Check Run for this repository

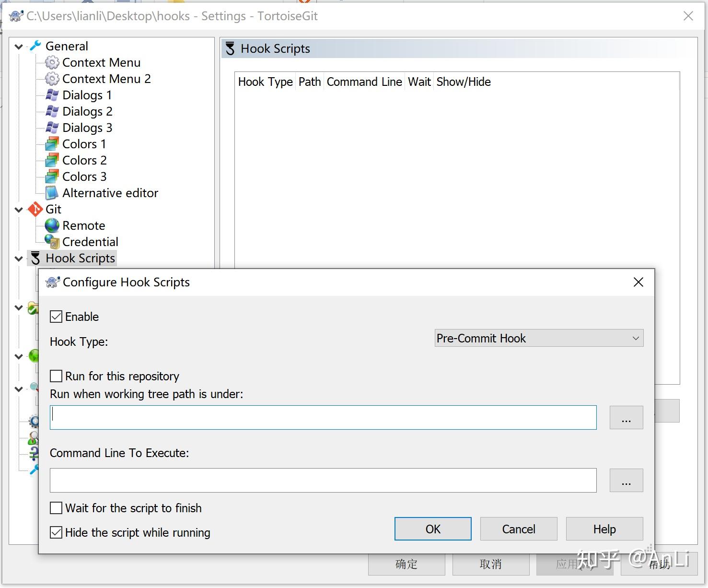pyautogui.click(x=56, y=376)
